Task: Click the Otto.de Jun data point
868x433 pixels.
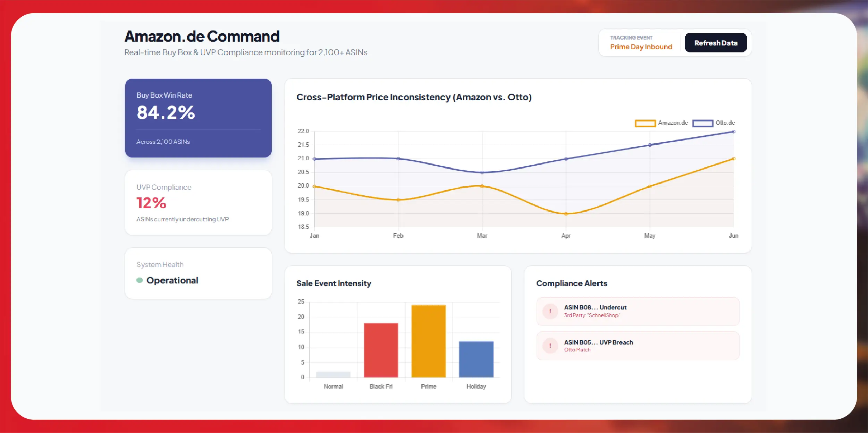Action: [x=733, y=131]
